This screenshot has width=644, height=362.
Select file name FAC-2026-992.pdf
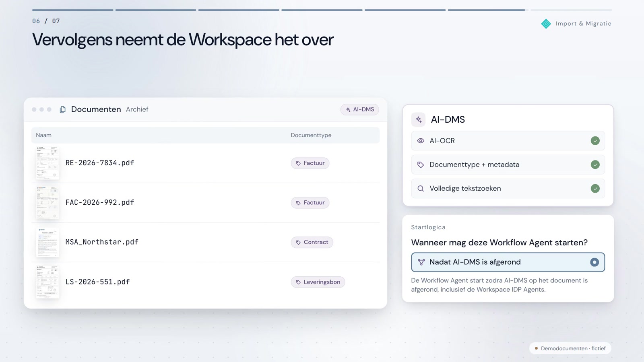(x=100, y=202)
